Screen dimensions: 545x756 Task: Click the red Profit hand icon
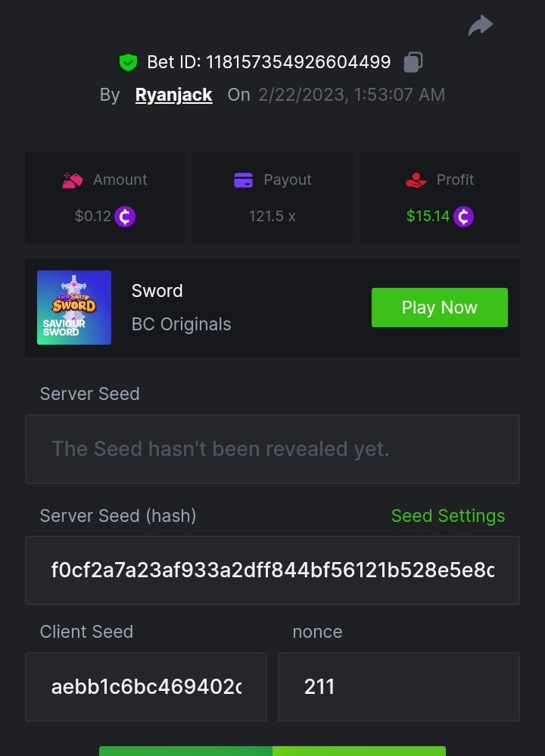pyautogui.click(x=416, y=180)
